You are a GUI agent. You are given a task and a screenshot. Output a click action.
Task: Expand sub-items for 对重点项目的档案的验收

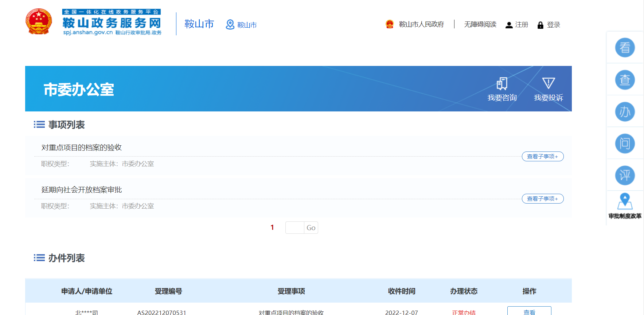coord(542,157)
